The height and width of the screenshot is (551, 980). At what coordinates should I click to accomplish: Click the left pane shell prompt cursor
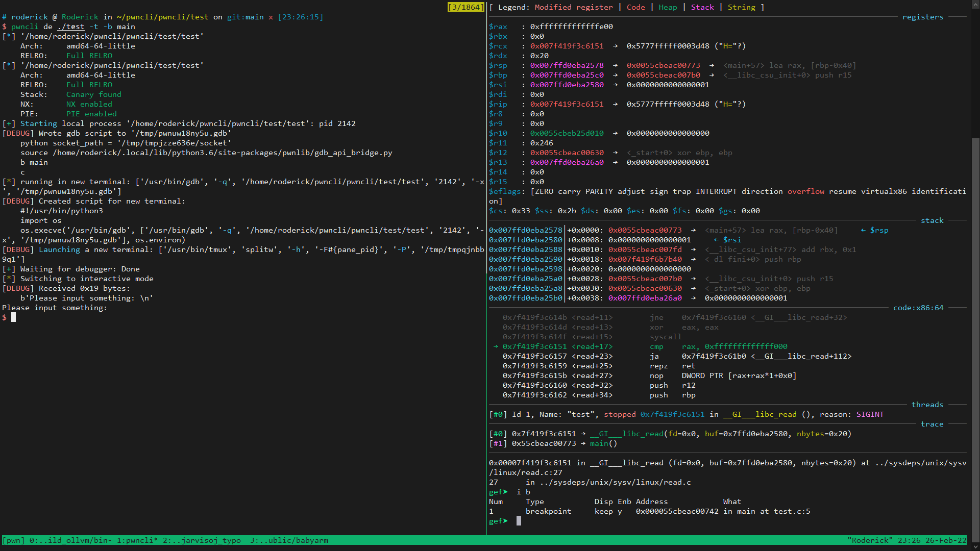click(14, 317)
